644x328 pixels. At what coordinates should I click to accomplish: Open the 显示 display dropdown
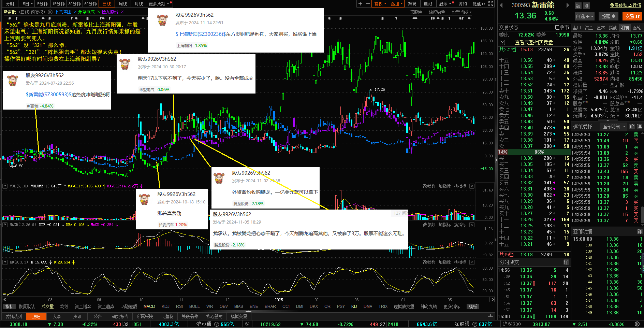click(445, 4)
